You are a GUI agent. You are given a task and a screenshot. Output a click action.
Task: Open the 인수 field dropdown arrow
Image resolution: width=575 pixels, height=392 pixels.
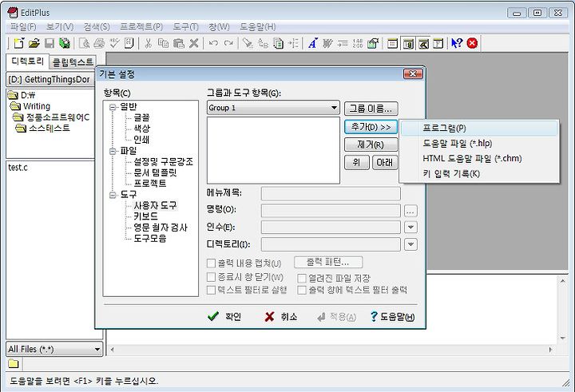(410, 227)
